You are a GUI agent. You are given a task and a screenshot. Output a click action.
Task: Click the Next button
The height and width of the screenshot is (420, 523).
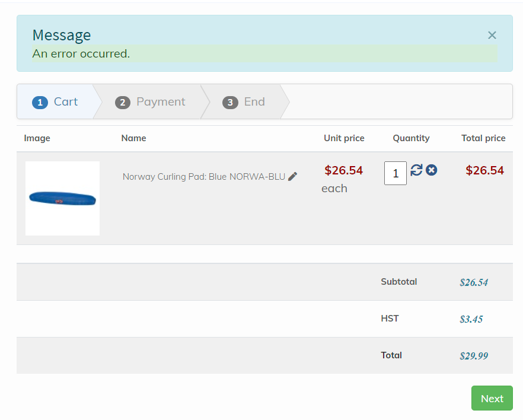pos(492,399)
